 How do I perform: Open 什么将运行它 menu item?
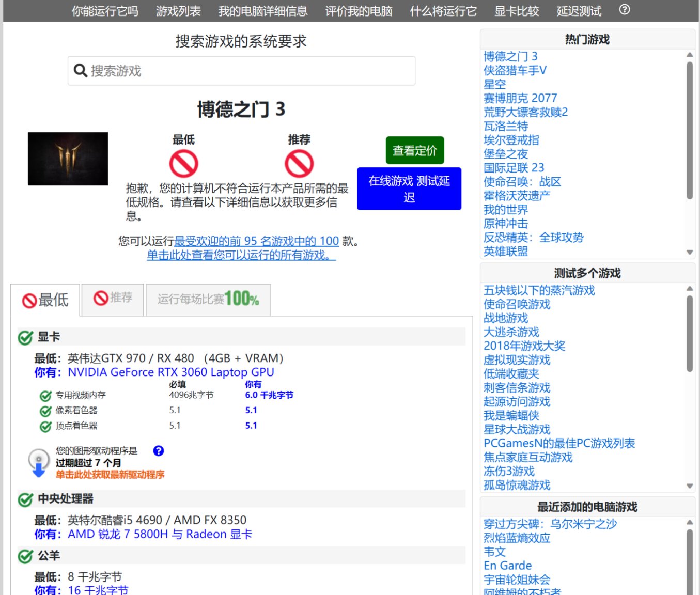(443, 11)
